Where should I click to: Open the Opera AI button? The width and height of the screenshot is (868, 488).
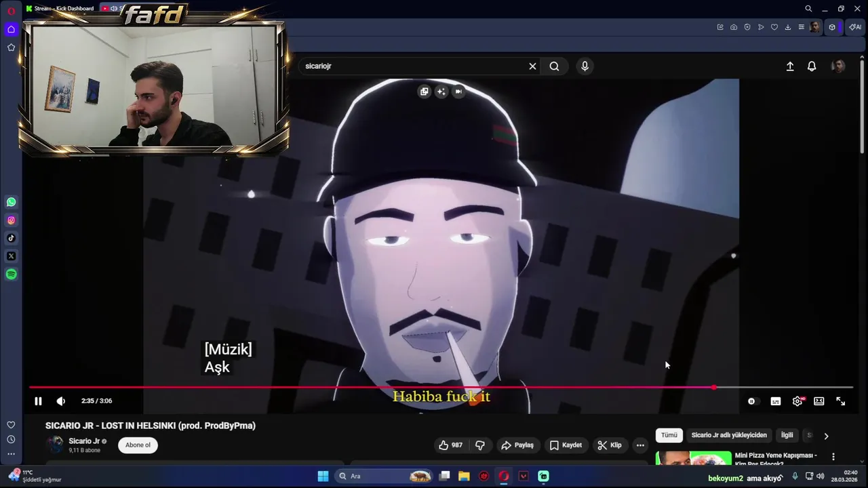coord(854,27)
